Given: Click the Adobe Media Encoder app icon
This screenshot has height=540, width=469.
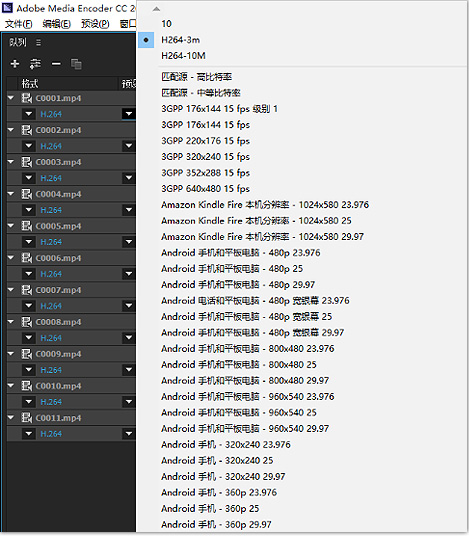Looking at the screenshot, I should point(7,8).
